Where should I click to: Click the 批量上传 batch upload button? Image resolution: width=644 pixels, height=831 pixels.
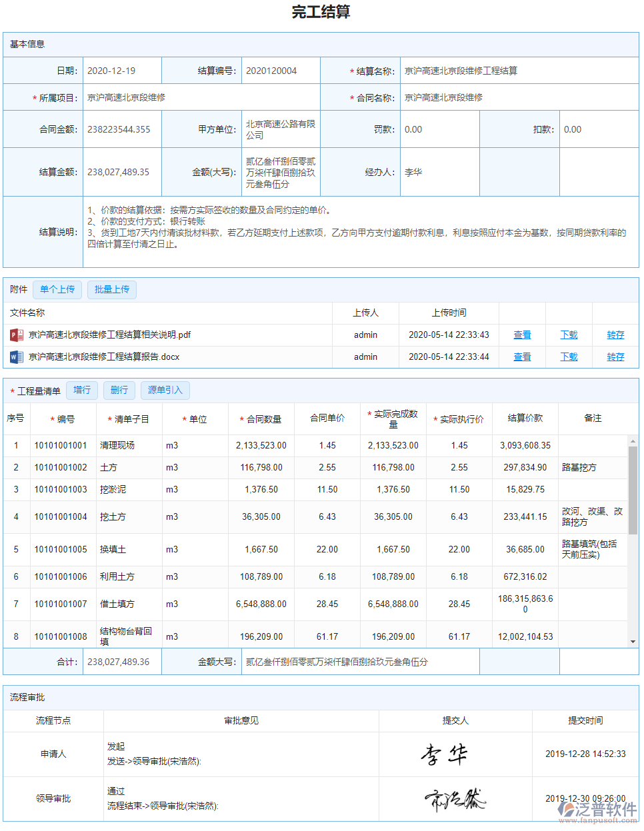(x=111, y=289)
